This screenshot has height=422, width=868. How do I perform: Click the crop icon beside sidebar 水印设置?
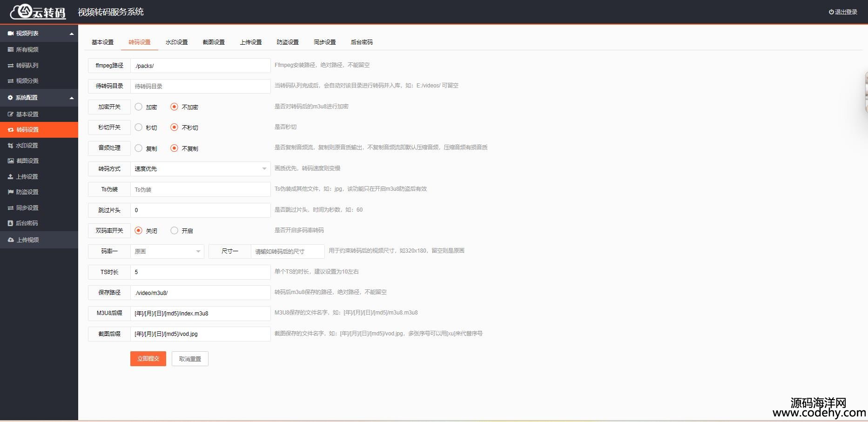click(x=10, y=146)
